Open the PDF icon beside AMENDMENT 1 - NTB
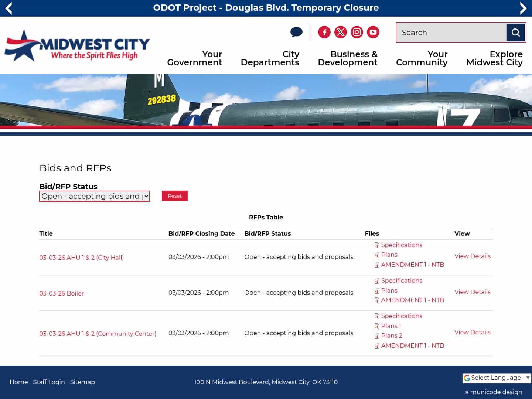The image size is (532, 399). point(377,265)
